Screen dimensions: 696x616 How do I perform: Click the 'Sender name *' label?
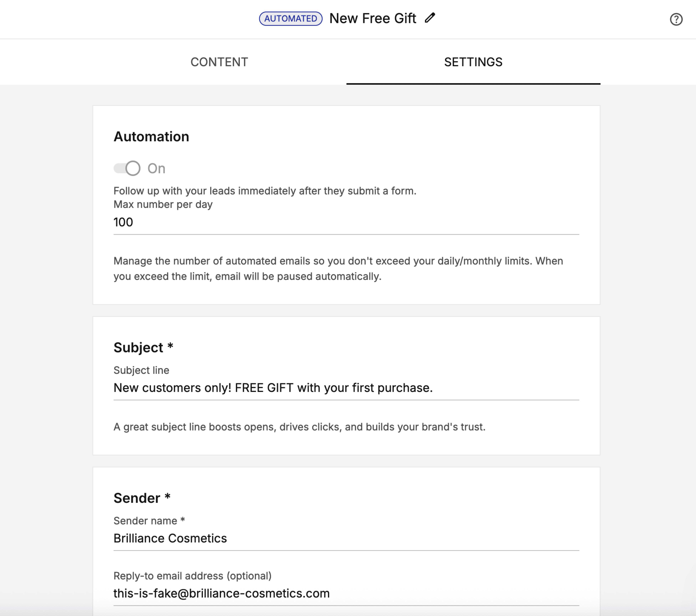(149, 521)
